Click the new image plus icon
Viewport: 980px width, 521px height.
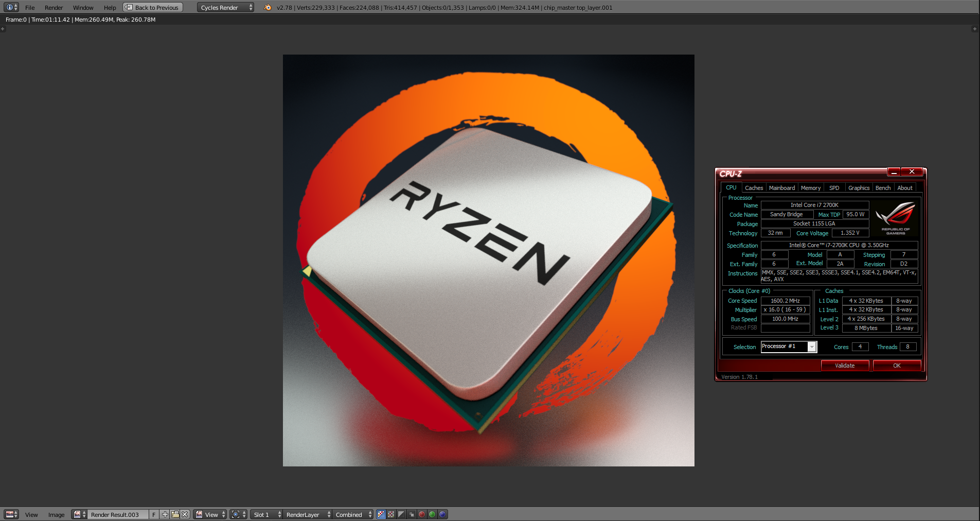click(x=165, y=514)
